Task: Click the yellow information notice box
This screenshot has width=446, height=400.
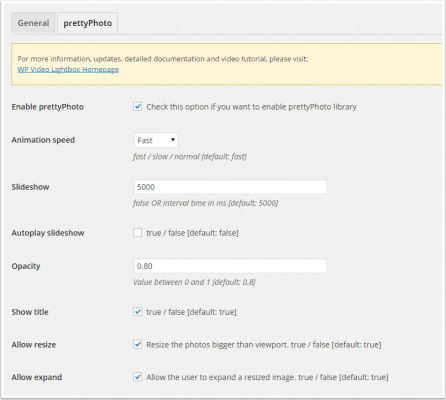Action: (x=227, y=64)
